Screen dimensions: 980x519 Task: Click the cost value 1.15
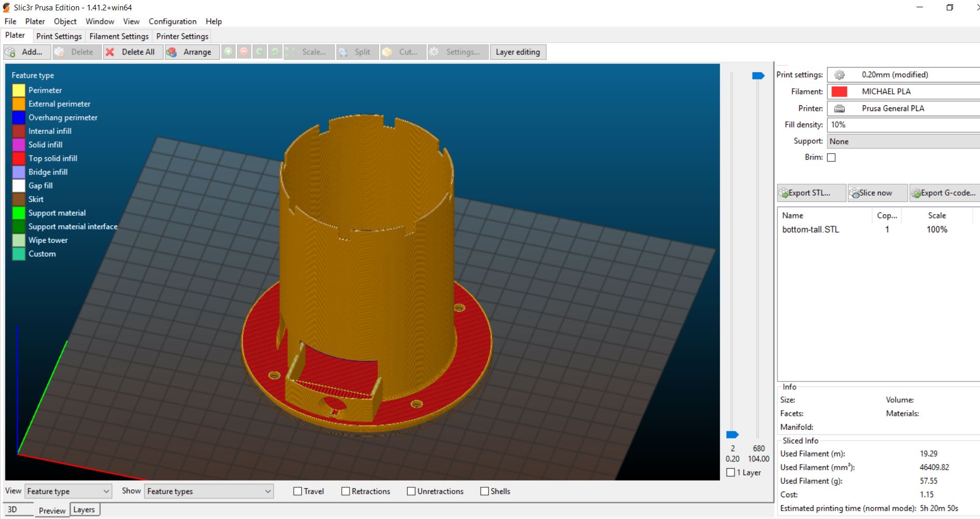click(927, 495)
